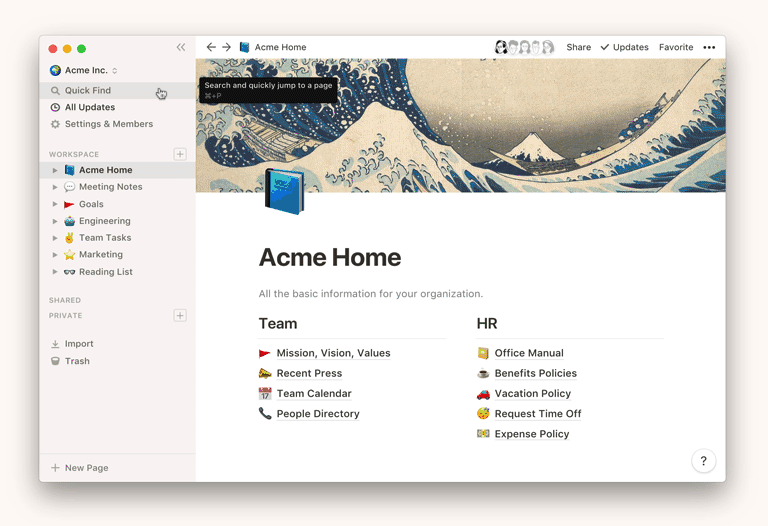Open the three-dot more options menu
Viewport: 768px width, 526px height.
[709, 47]
